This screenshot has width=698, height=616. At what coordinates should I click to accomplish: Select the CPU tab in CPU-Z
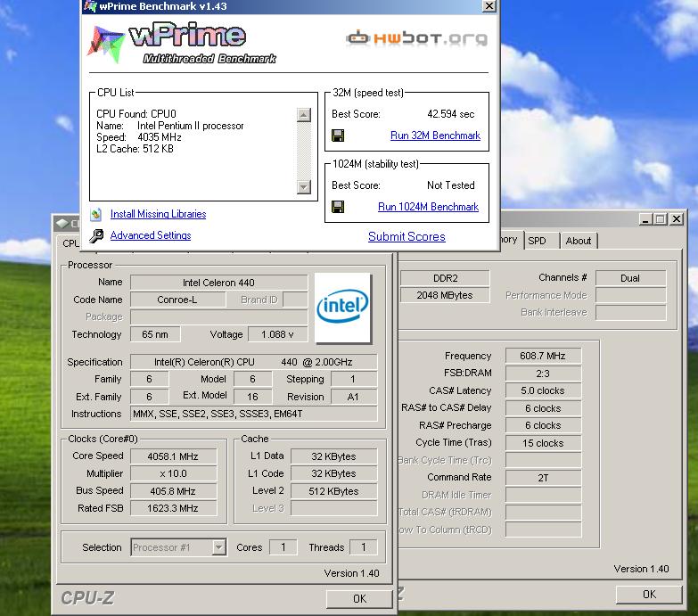(x=70, y=243)
